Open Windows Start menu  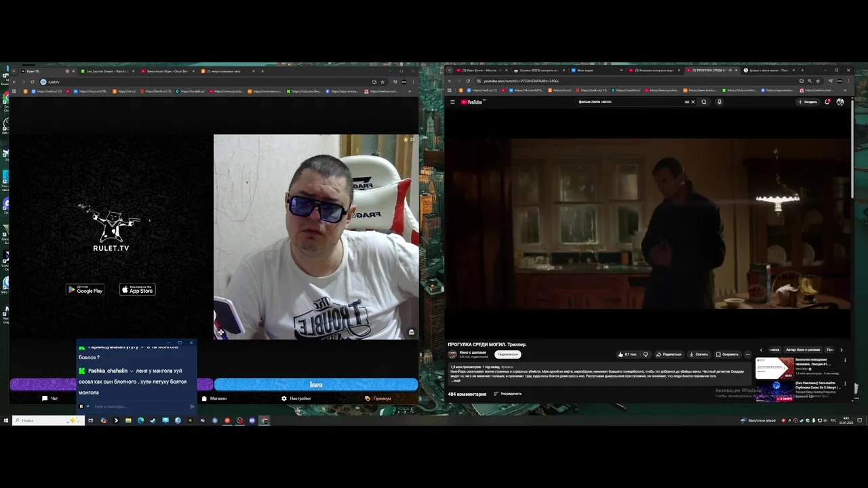click(x=5, y=420)
